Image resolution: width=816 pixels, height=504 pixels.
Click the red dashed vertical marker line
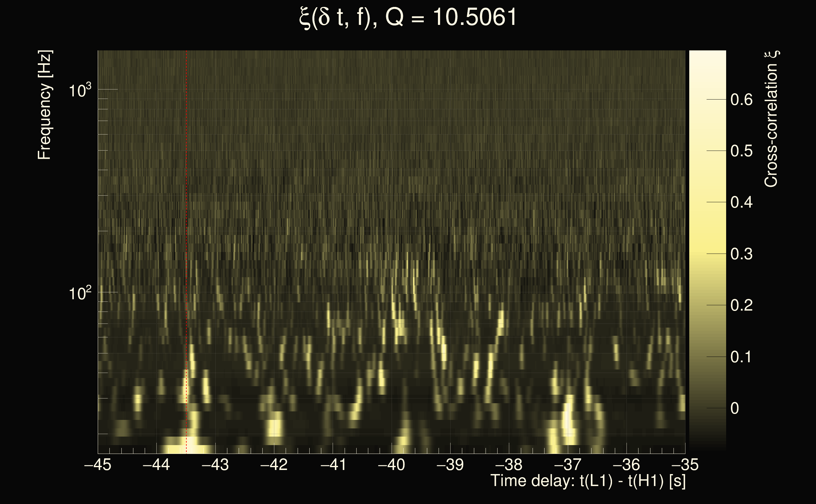pyautogui.click(x=186, y=233)
